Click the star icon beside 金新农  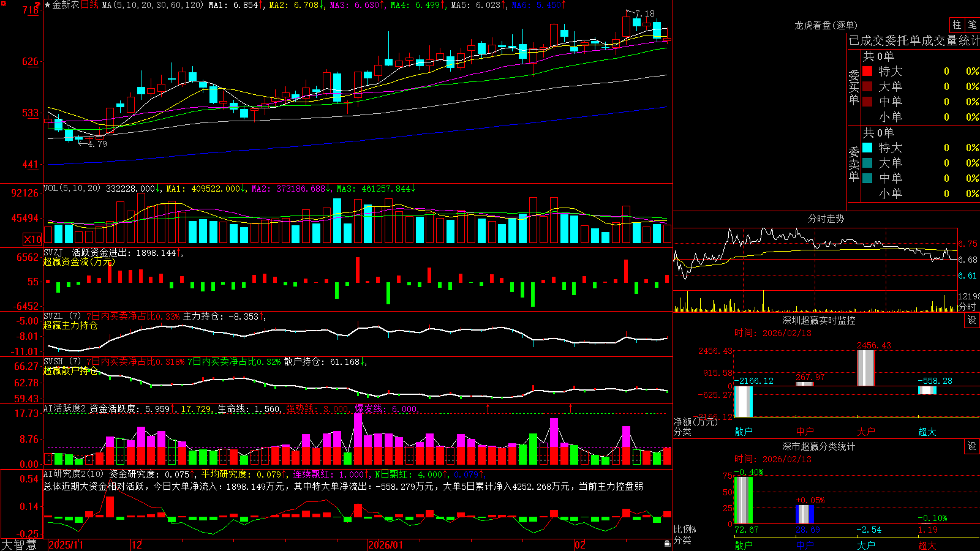[48, 5]
